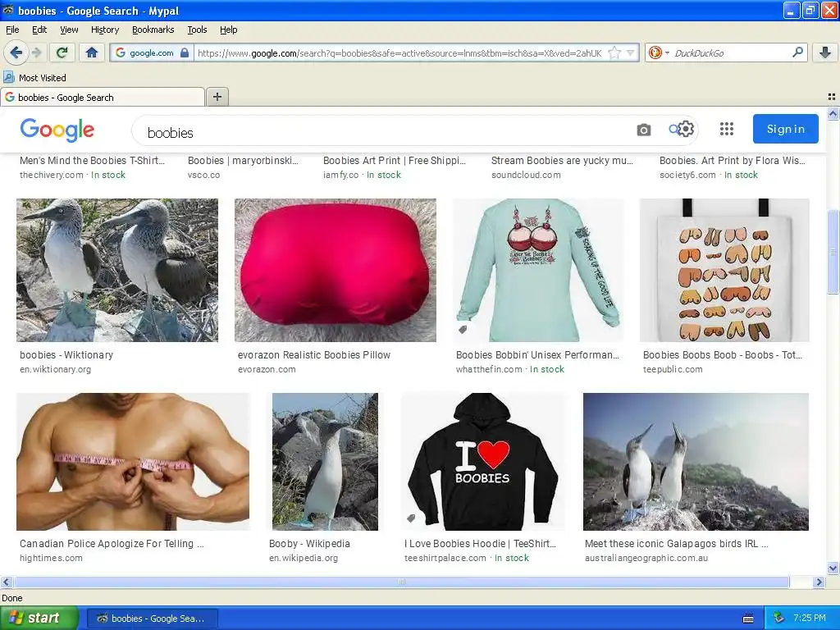The image size is (840, 630).
Task: Reload the current page
Action: (62, 52)
